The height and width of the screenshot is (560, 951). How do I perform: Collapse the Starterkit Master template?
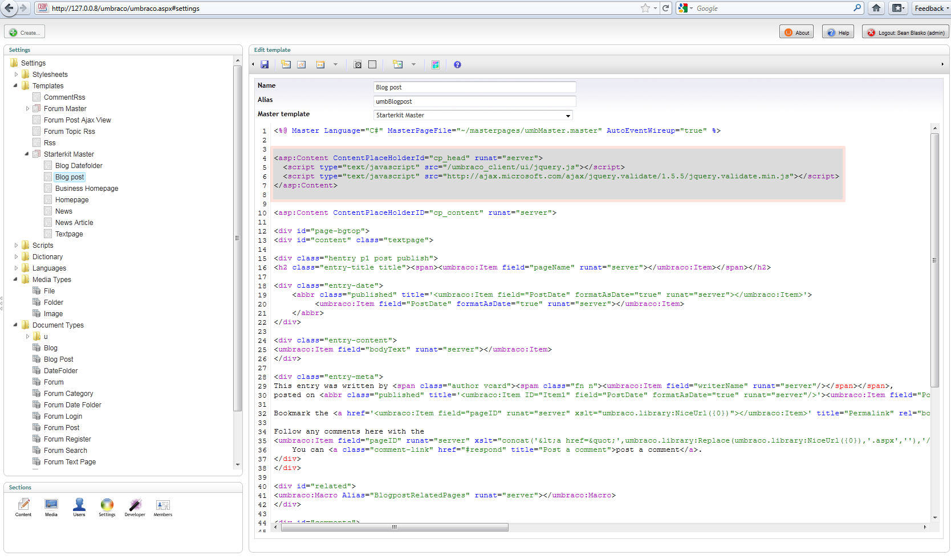pyautogui.click(x=27, y=154)
